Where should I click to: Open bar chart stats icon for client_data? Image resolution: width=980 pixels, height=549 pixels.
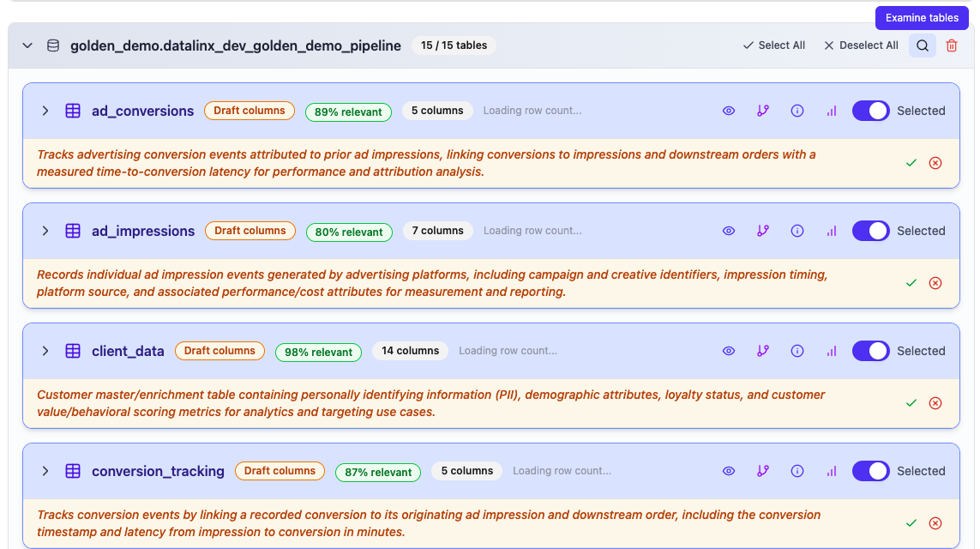point(831,351)
